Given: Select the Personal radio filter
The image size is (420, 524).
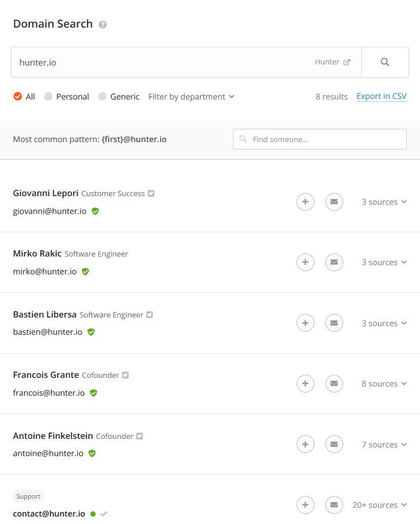Looking at the screenshot, I should (x=48, y=97).
